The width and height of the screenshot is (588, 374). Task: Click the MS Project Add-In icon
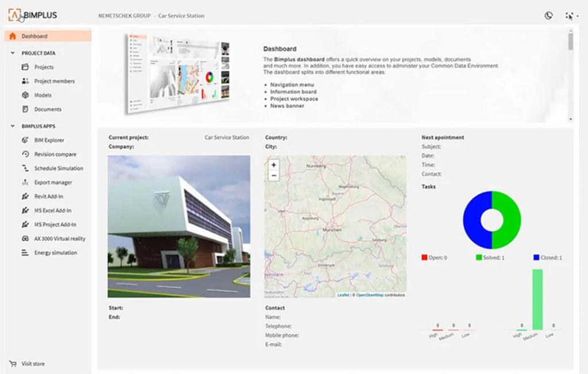[25, 224]
